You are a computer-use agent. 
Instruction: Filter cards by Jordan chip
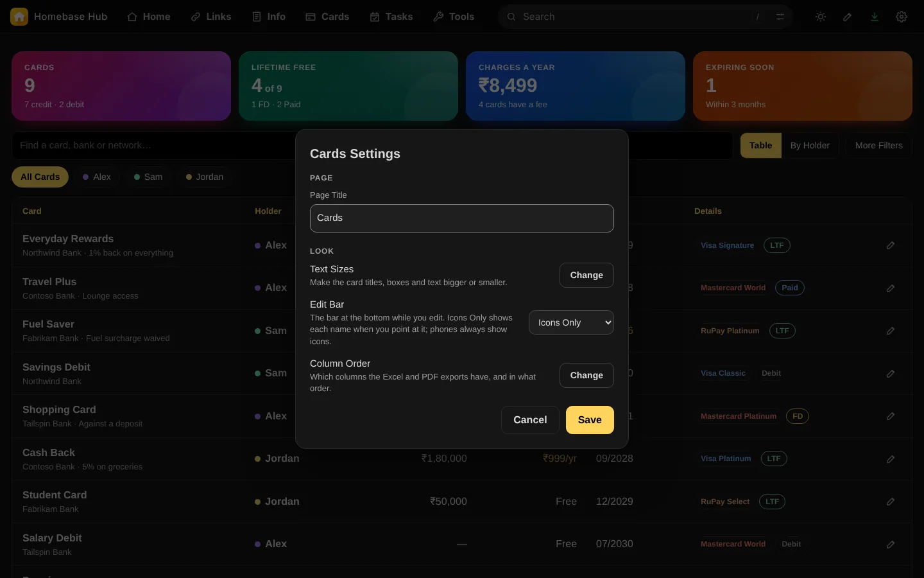pos(205,177)
